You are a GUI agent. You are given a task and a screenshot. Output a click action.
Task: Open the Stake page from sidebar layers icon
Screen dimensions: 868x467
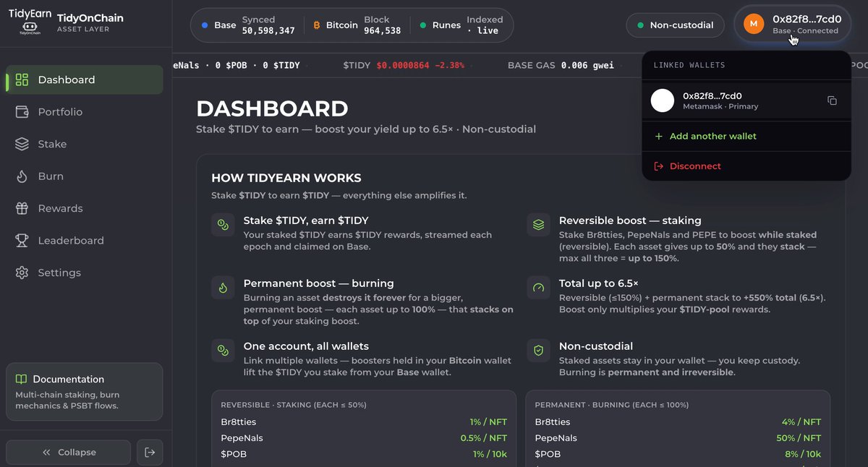click(x=22, y=144)
